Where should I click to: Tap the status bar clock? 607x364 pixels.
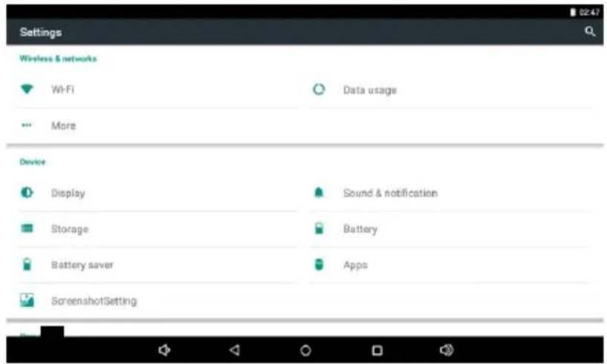tap(589, 13)
